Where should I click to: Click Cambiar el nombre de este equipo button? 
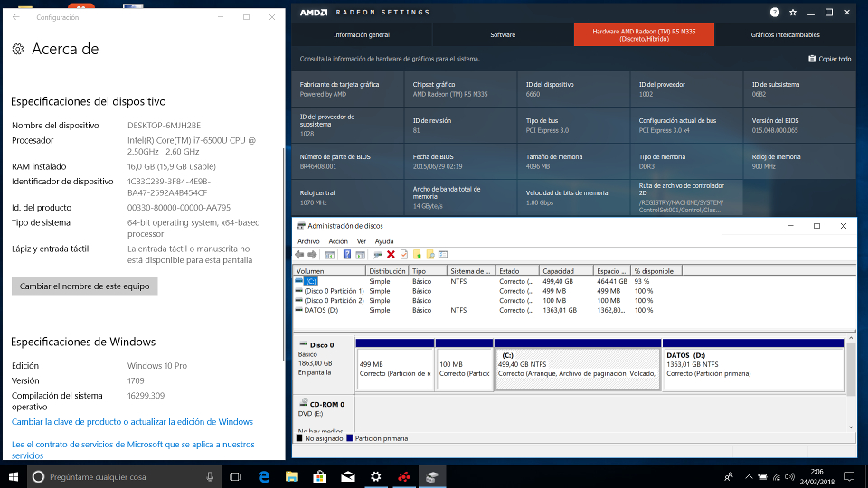point(85,286)
